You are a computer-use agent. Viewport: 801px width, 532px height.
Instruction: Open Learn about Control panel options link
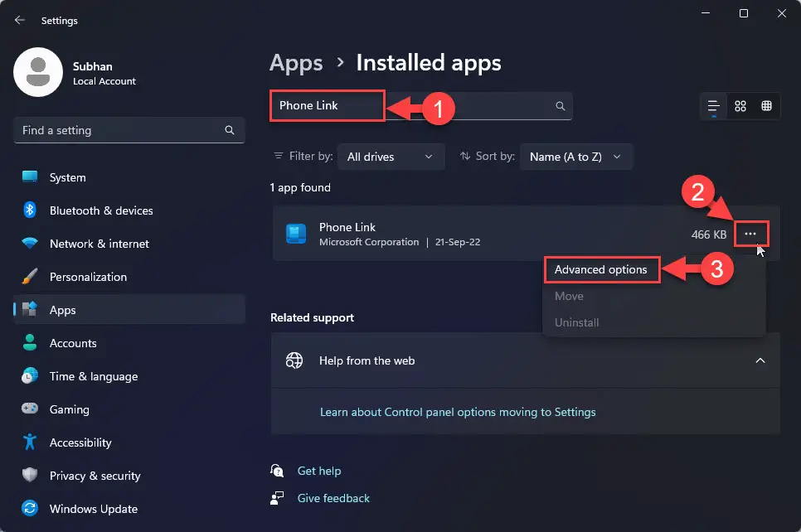pos(458,412)
